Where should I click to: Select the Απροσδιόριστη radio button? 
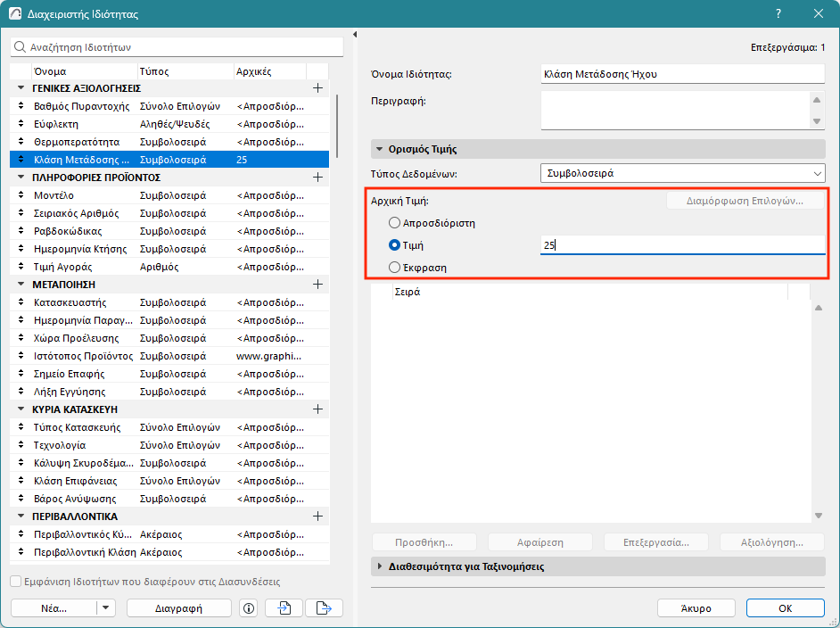pyautogui.click(x=394, y=223)
